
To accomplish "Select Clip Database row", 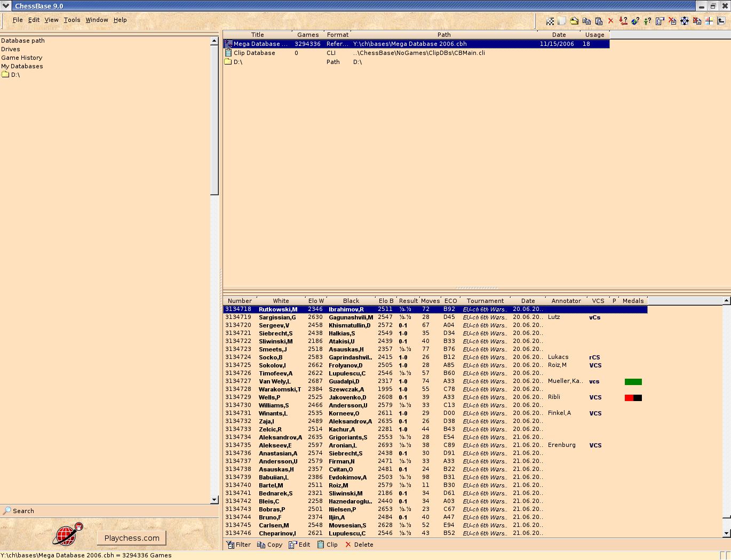I will 416,53.
